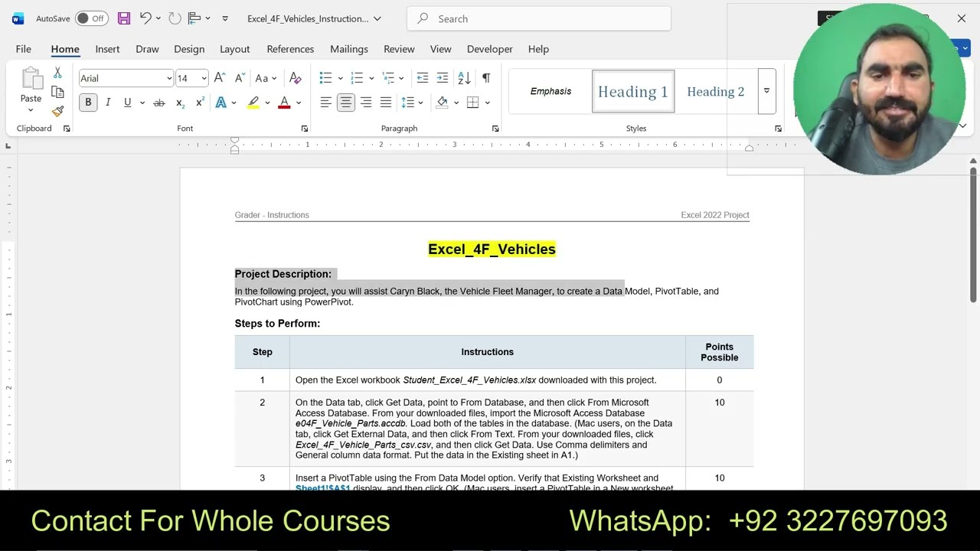The width and height of the screenshot is (980, 551).
Task: Increase paragraph indent
Action: 443,78
